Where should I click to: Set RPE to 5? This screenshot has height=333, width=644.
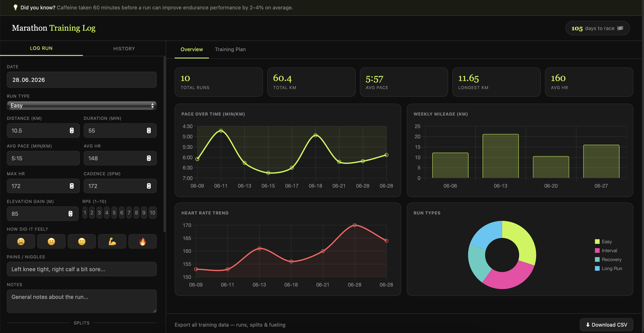point(114,213)
